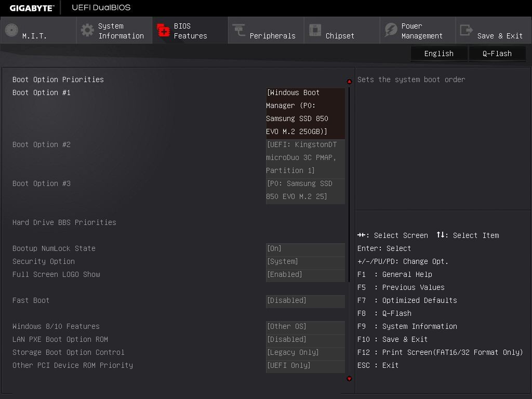This screenshot has width=532, height=399.
Task: Click the 'F12 : Print Screen' hint
Action: 440,352
